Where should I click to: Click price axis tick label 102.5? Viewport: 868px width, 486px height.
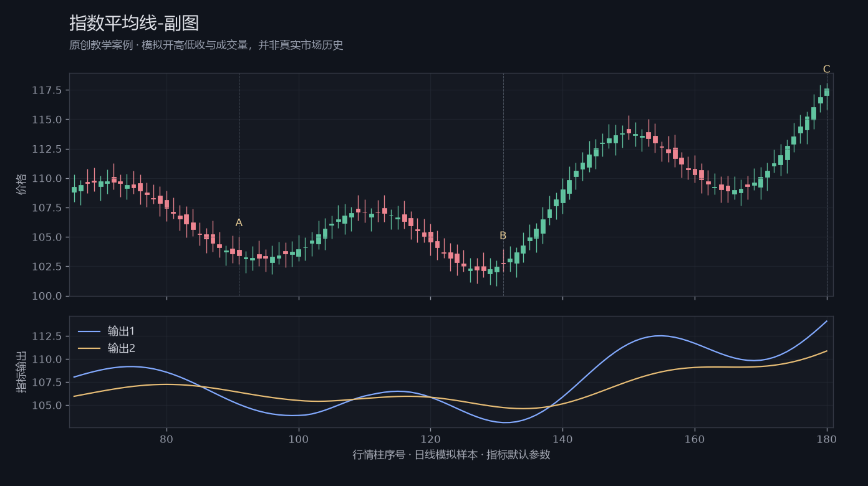[47, 267]
